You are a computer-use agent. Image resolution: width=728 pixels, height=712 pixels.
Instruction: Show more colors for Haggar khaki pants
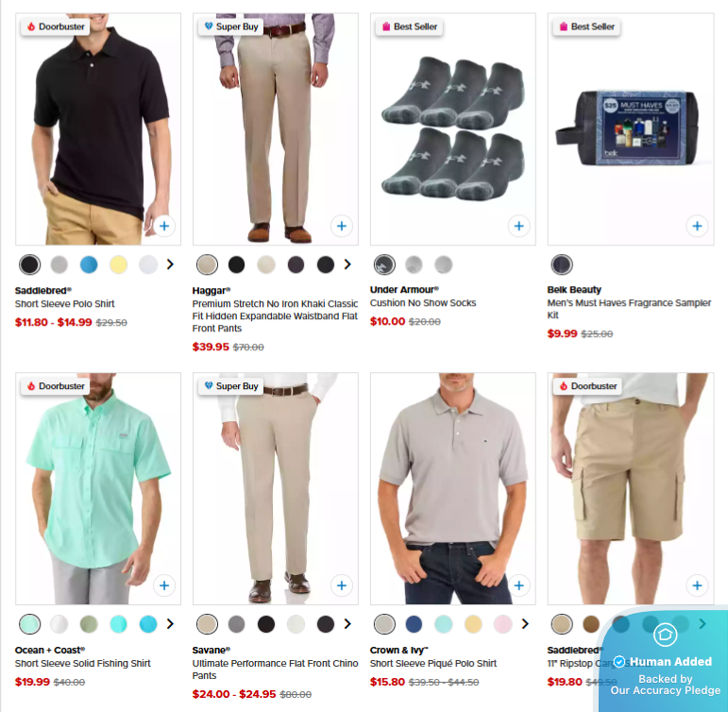[347, 264]
